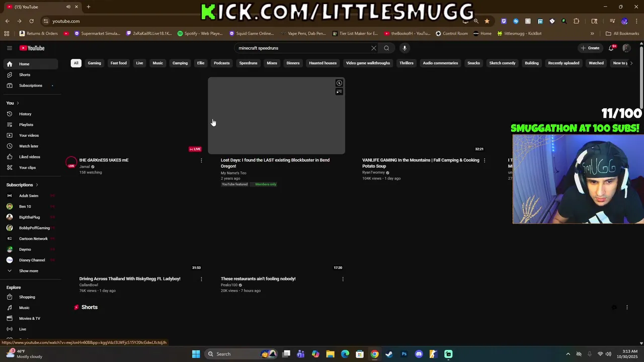Open Lost Days Blockbuster video title
The height and width of the screenshot is (362, 644).
275,163
